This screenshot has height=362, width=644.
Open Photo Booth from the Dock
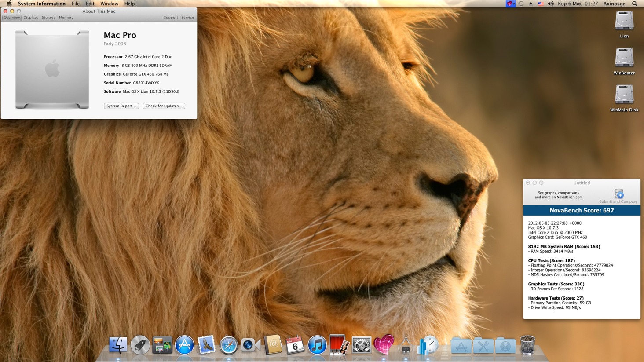(339, 345)
